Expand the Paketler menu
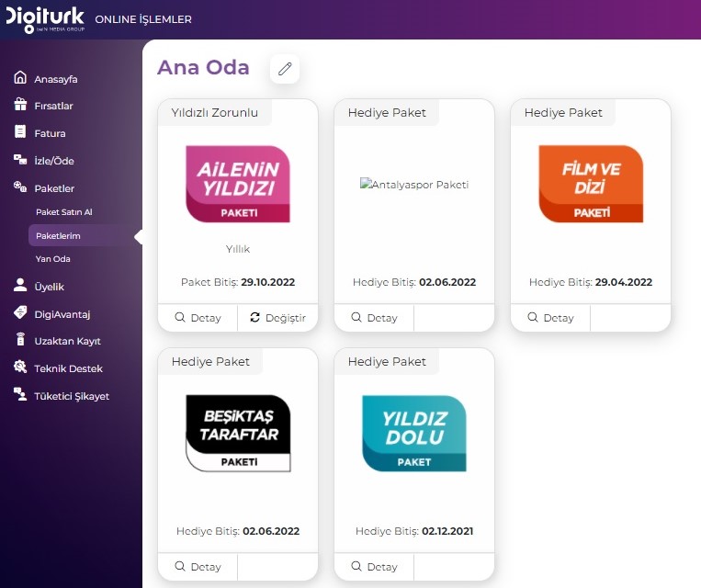 click(54, 188)
